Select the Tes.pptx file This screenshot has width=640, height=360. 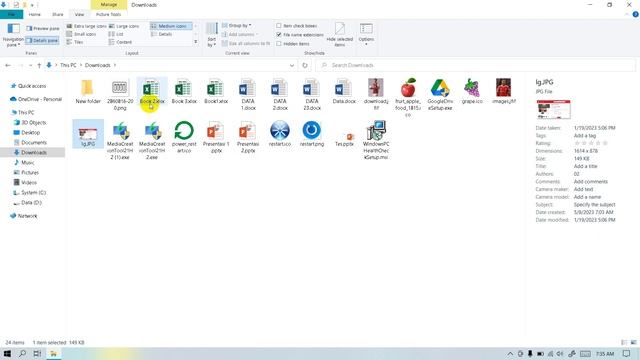344,139
